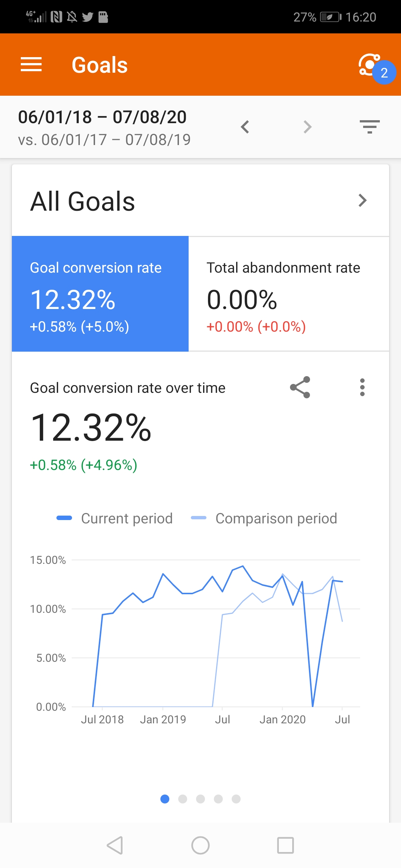Share the goal conversion rate chart
Screen dimensions: 401x868
(300, 387)
